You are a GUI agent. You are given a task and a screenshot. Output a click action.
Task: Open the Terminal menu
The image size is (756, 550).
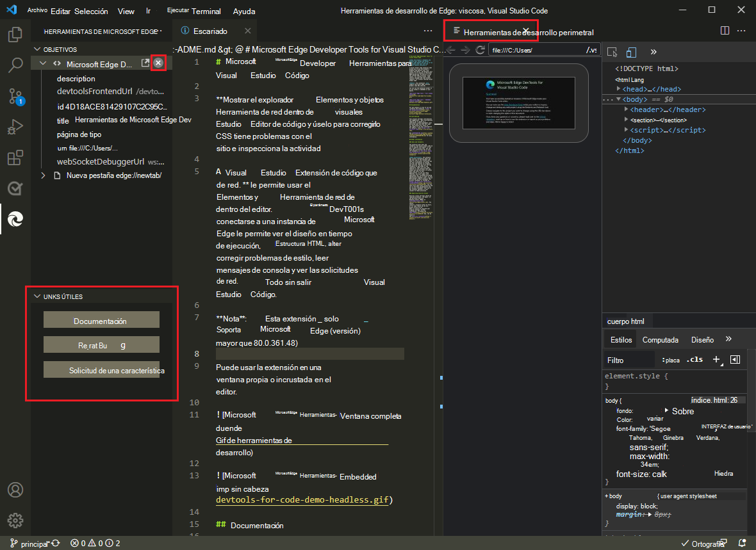[x=206, y=11]
